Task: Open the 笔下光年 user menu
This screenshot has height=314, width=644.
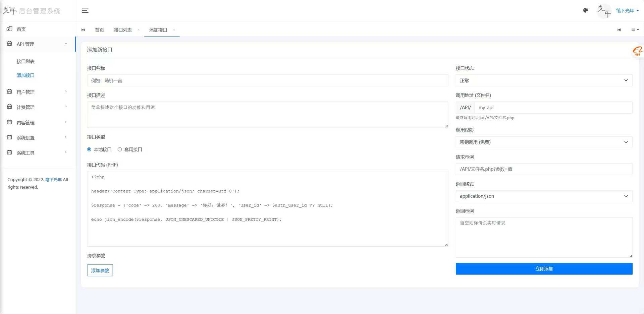Action: 627,11
